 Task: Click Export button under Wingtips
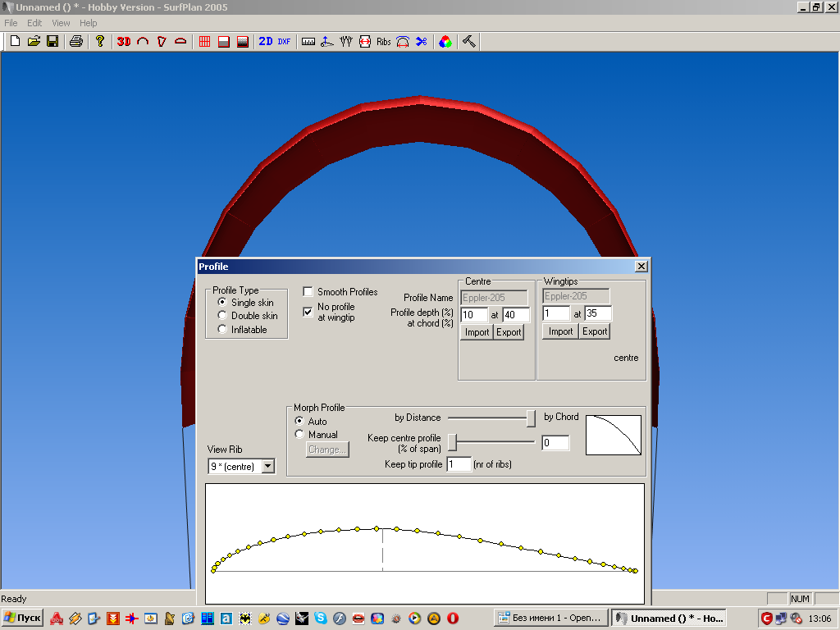click(x=595, y=331)
